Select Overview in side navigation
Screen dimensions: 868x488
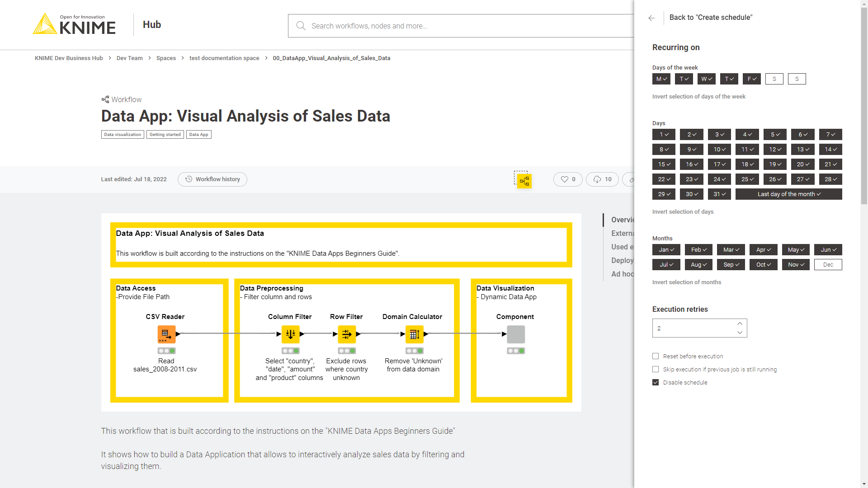point(623,220)
